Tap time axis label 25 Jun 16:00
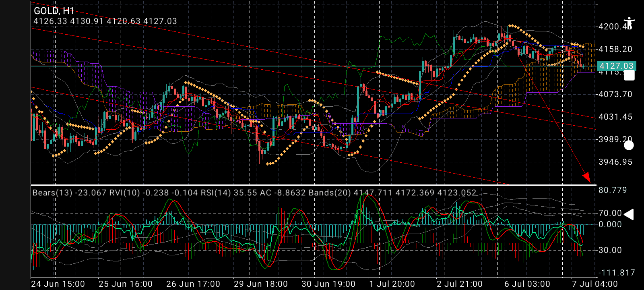Screen dimensions: 644x290 (x=126, y=284)
